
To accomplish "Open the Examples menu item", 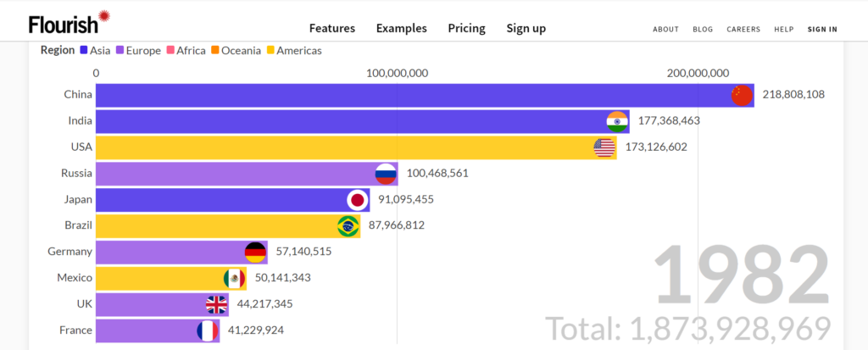I will [x=402, y=28].
